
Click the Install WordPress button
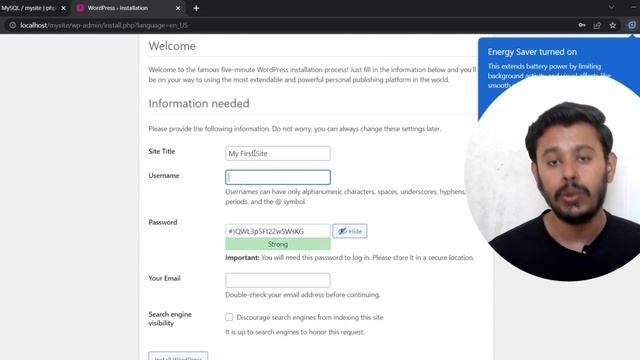pos(178,356)
